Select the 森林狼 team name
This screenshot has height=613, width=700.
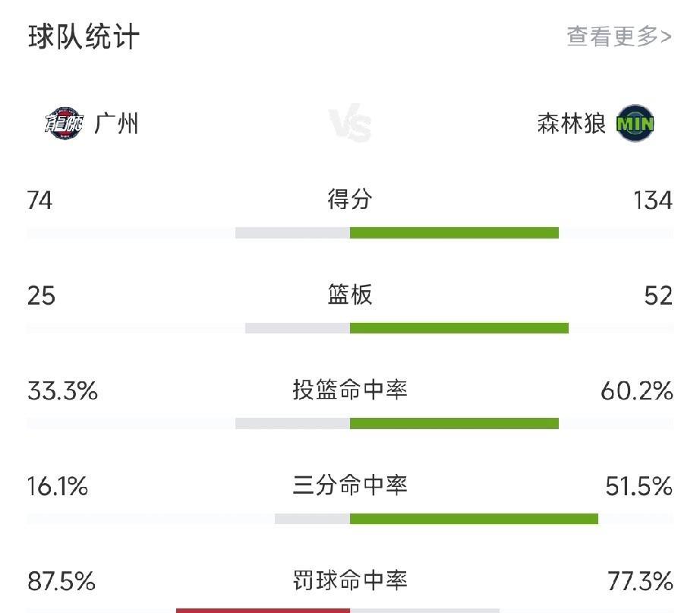tap(571, 123)
